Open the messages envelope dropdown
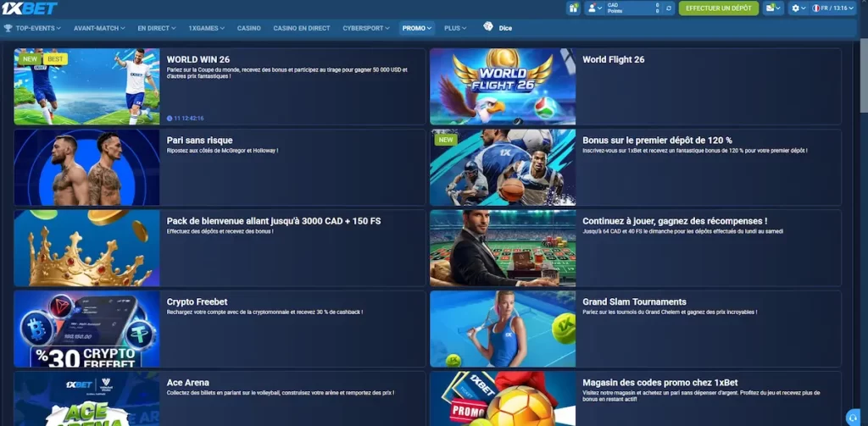 [772, 8]
